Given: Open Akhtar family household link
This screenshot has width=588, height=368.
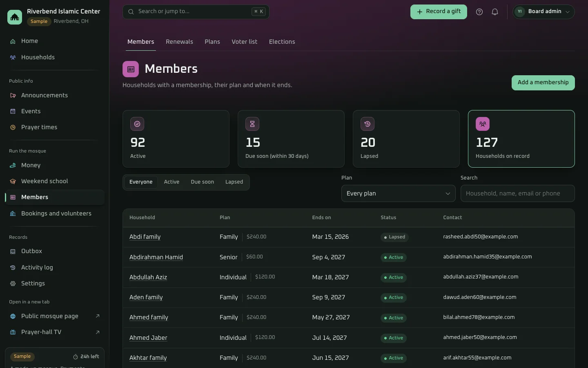Looking at the screenshot, I should pyautogui.click(x=148, y=358).
